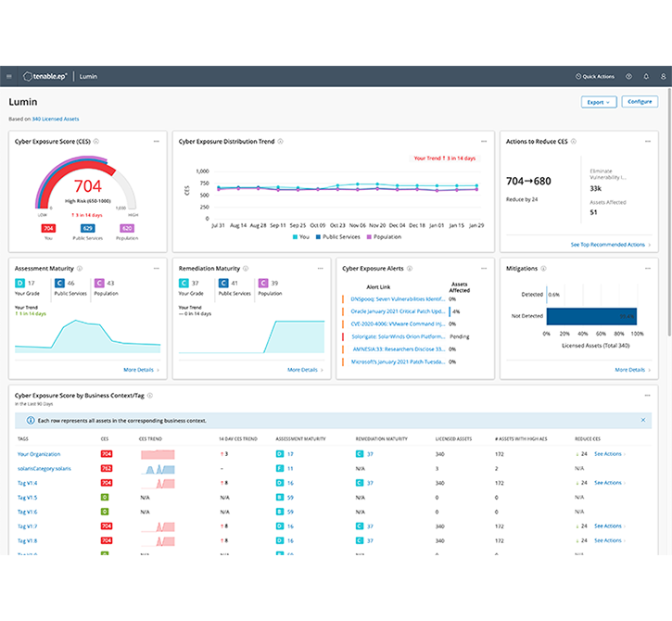Image resolution: width=672 pixels, height=621 pixels.
Task: Open CVE-2020-4006 VMware Command alert
Action: [398, 323]
